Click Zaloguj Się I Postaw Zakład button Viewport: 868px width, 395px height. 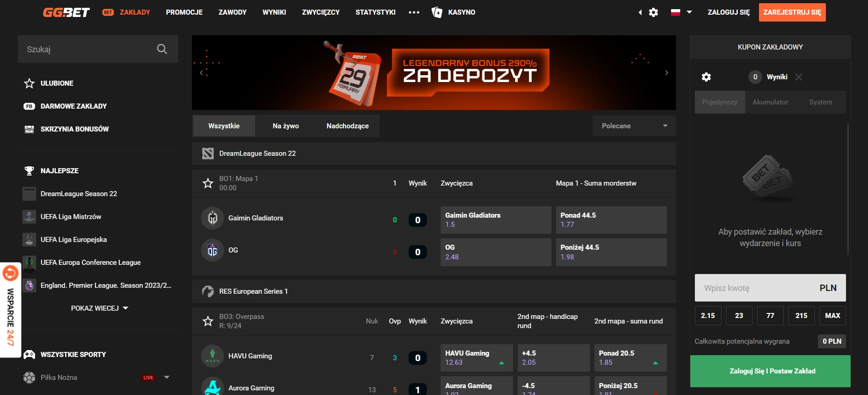pyautogui.click(x=770, y=371)
